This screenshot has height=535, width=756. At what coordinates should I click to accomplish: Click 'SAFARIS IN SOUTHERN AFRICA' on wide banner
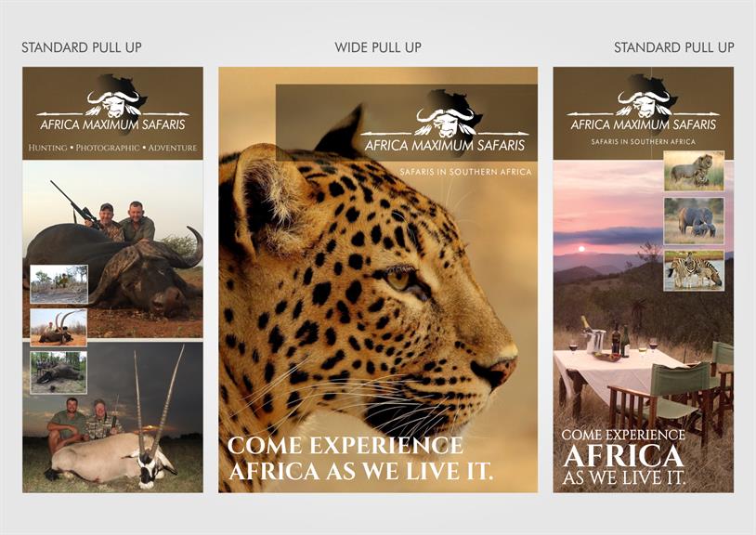465,172
